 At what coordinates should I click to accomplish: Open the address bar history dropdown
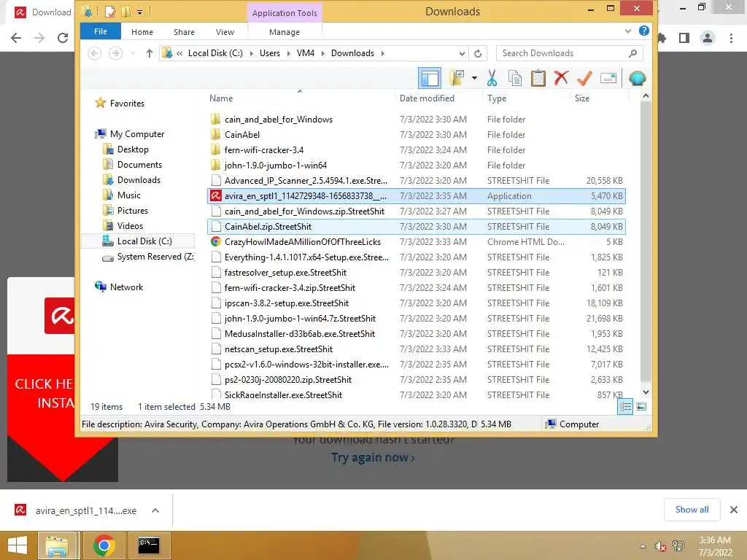click(x=462, y=53)
